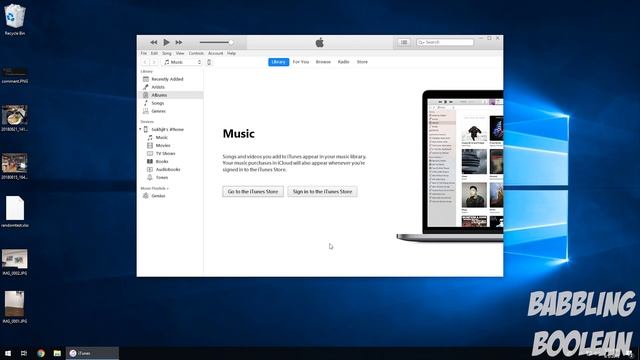
Task: Minimize the iTunes window
Action: [x=481, y=38]
